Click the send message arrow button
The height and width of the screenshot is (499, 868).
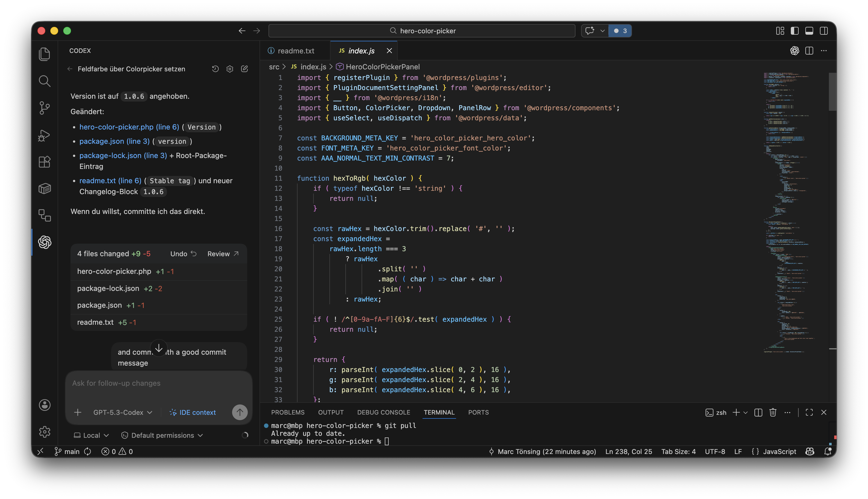pyautogui.click(x=239, y=412)
